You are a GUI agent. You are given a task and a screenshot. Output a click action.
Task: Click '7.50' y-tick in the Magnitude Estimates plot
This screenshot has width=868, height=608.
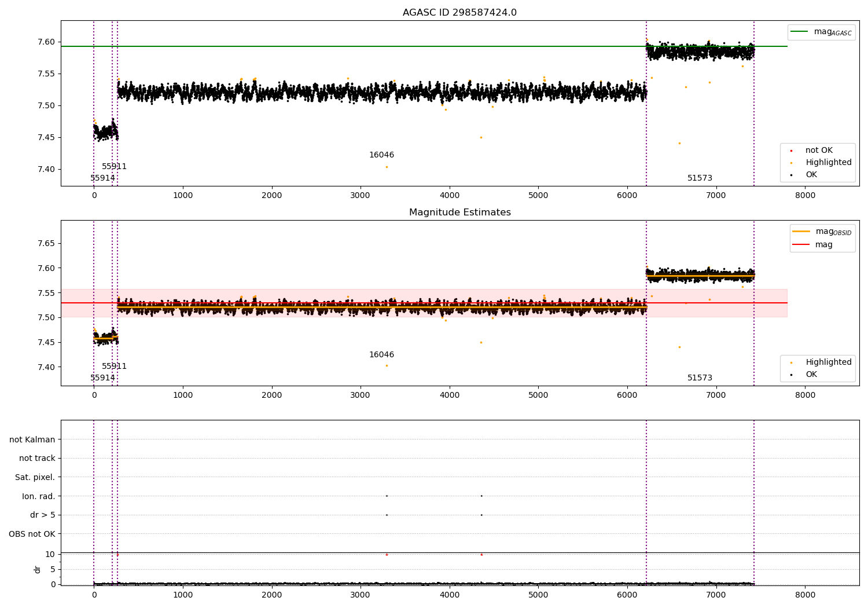(x=46, y=318)
